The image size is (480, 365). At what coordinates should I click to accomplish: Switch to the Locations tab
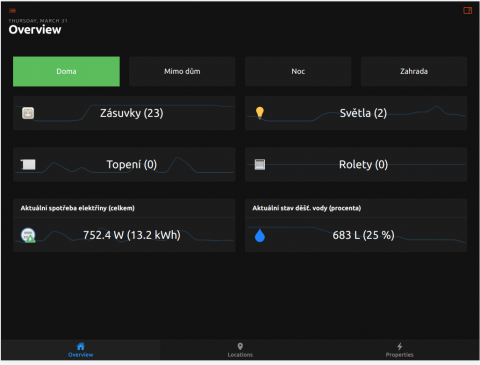(240, 350)
